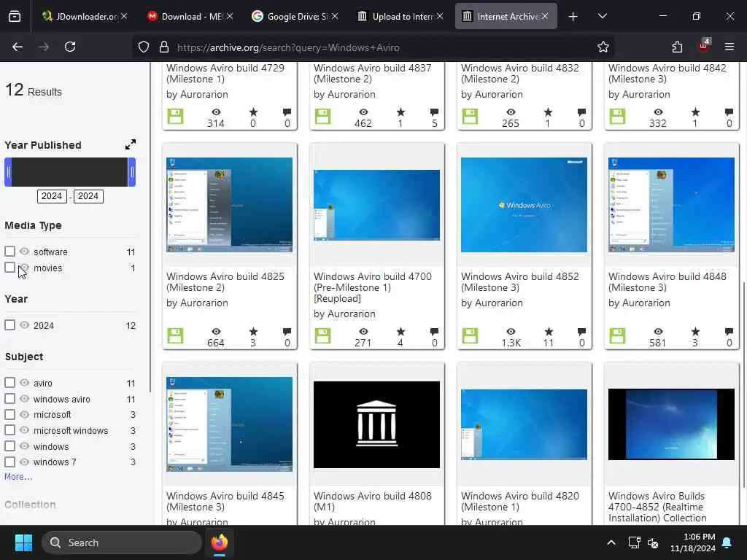The width and height of the screenshot is (747, 560).
Task: Open clock showing 1:06 PM 11/18/2024
Action: 693,542
